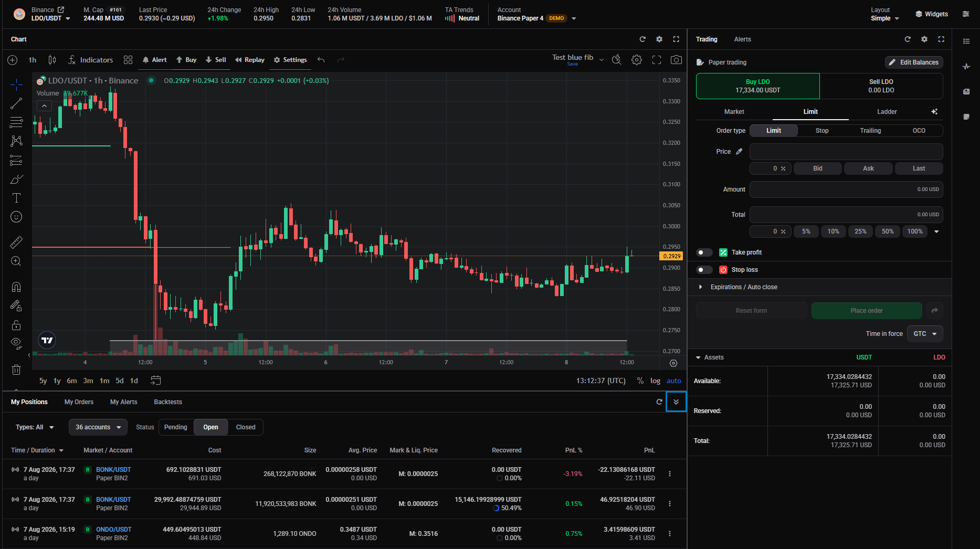The image size is (980, 549).
Task: Toggle log scale on chart
Action: coord(656,381)
